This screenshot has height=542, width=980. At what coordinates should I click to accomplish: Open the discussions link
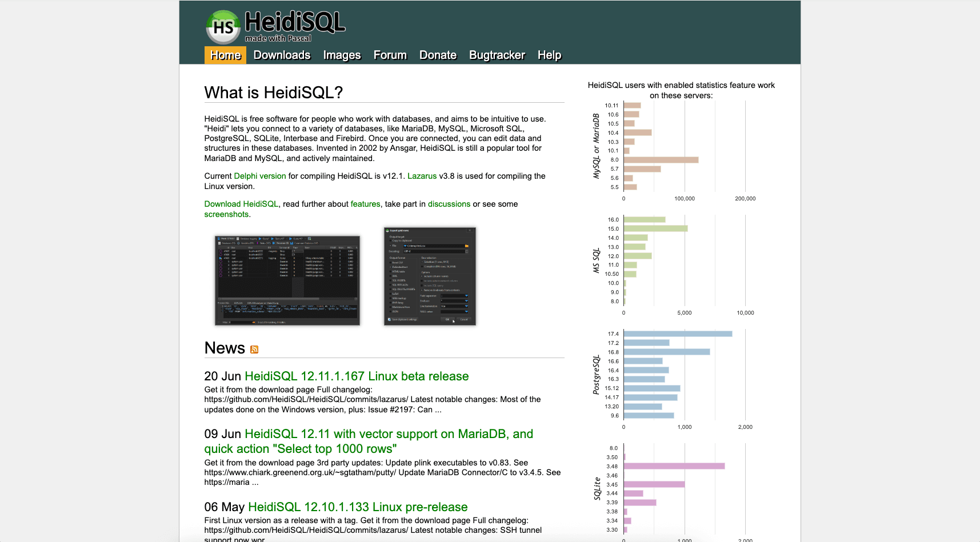click(x=449, y=204)
